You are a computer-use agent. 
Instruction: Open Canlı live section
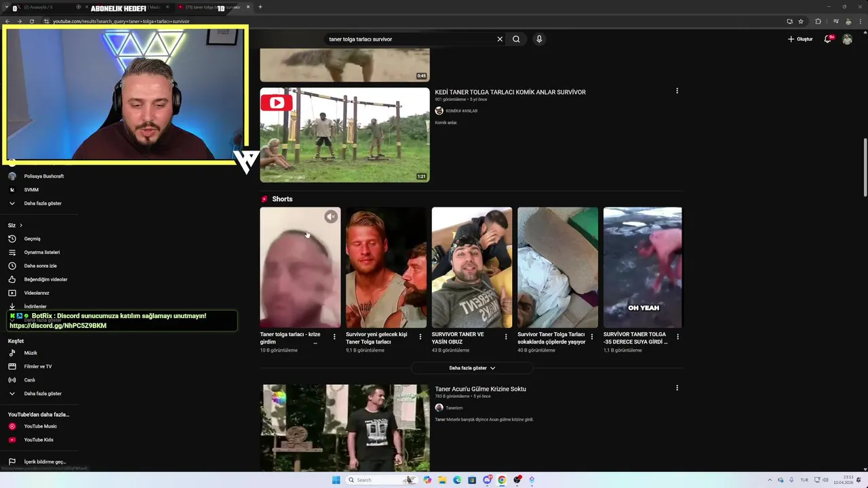pyautogui.click(x=30, y=380)
